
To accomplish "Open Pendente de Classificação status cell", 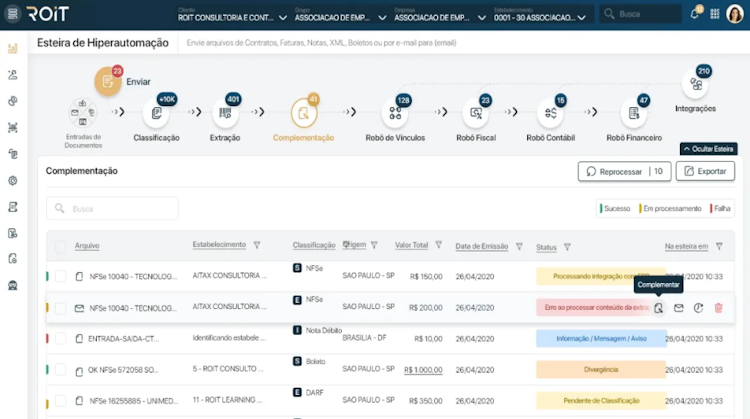I will point(601,401).
